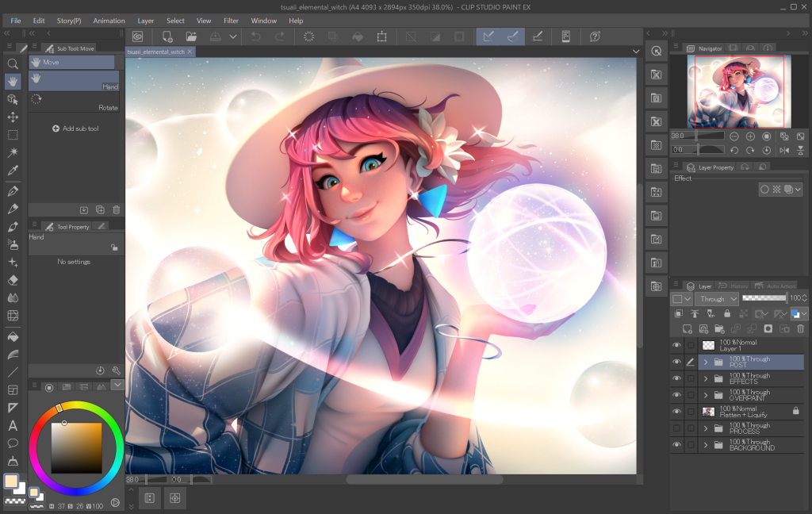Expand the OVERPAINT layer folder
This screenshot has height=514, width=812.
point(705,395)
